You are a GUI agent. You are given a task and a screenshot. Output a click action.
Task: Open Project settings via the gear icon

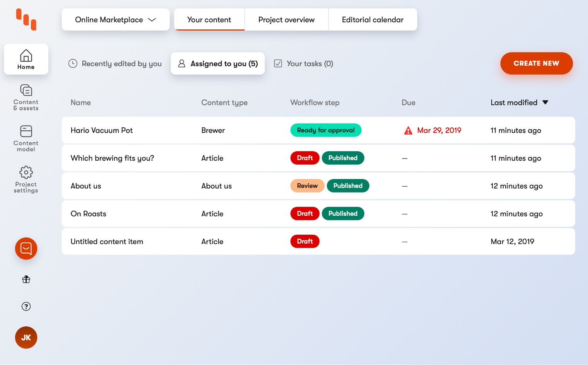[26, 179]
